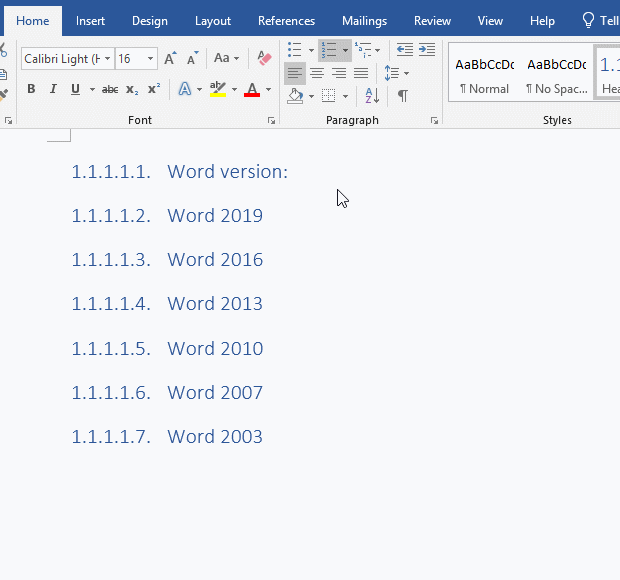The image size is (620, 580).
Task: Open Clipboard dialog launcher
Action: pos(8,121)
